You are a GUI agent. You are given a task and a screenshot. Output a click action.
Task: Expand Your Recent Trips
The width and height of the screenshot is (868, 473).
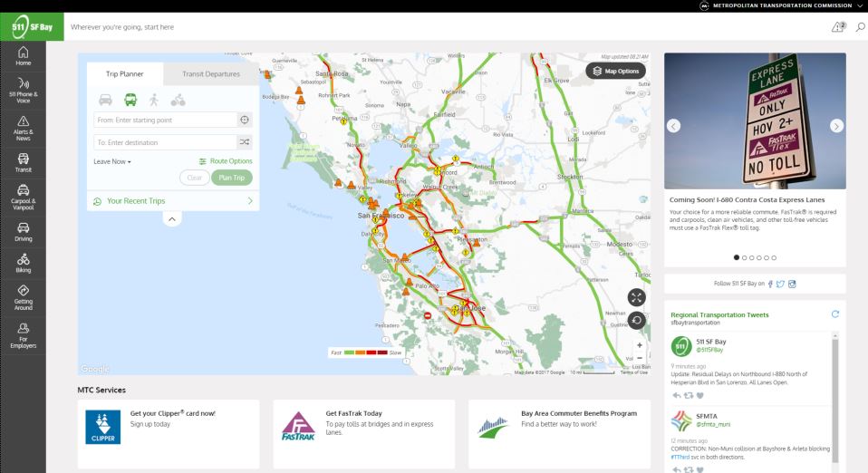pos(173,201)
